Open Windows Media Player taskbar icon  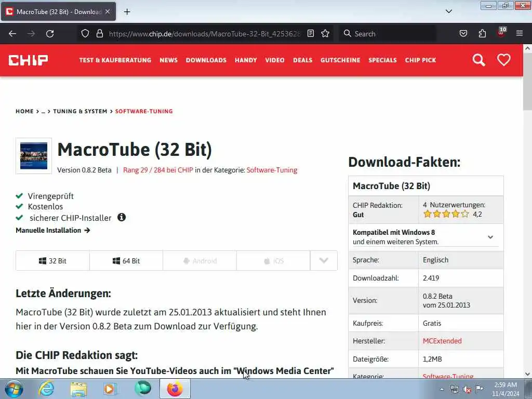[x=110, y=389]
